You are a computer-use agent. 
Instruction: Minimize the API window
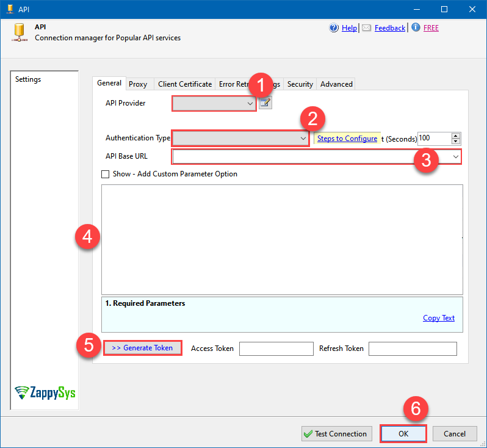click(417, 9)
